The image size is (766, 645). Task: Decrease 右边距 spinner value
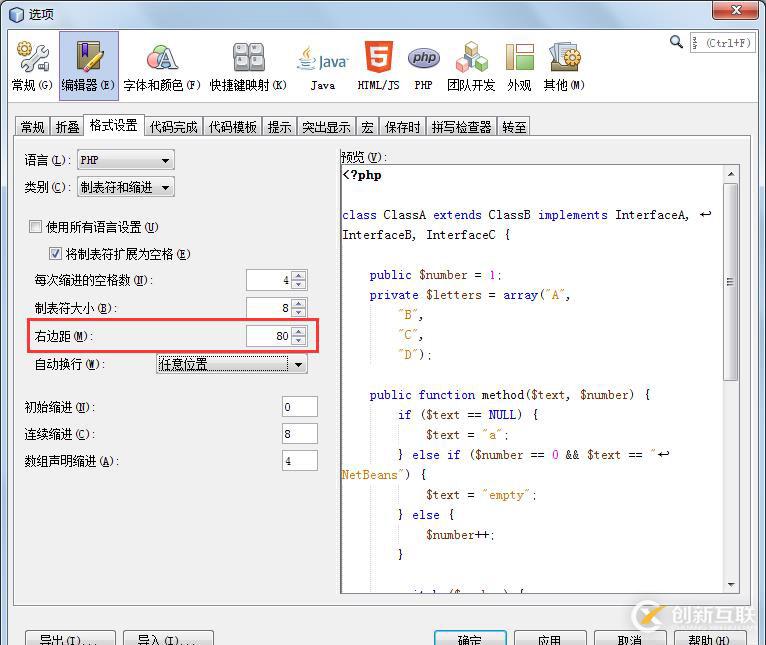pyautogui.click(x=298, y=341)
